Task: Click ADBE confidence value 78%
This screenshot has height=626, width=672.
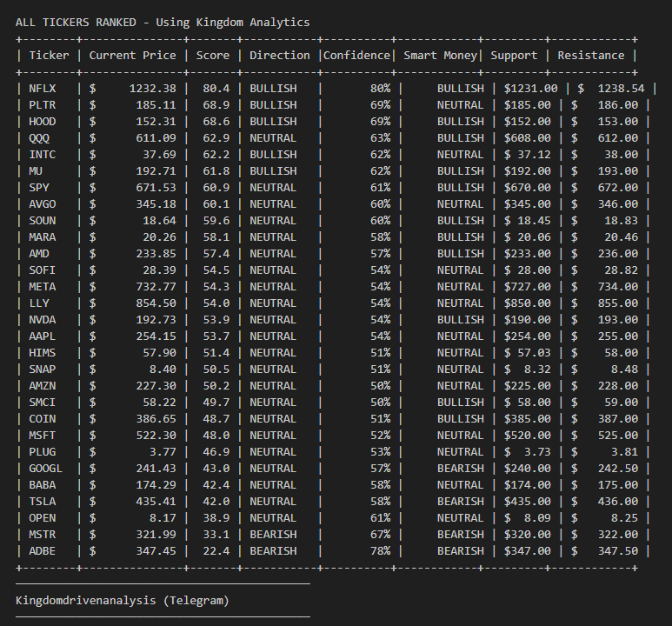Action: 380,550
